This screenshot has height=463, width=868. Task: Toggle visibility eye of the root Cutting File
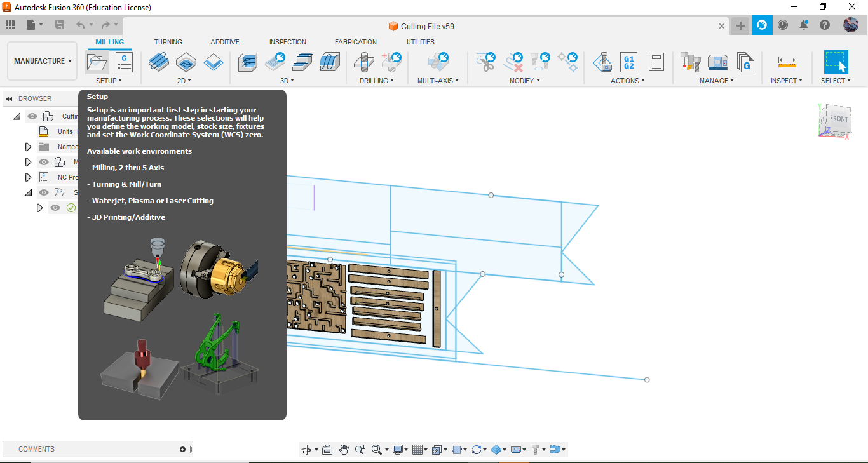point(32,116)
